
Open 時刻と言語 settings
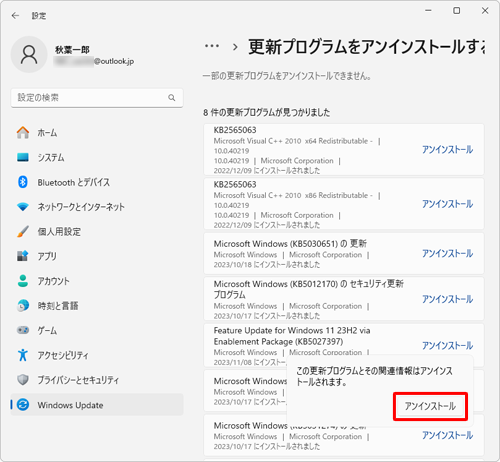point(97,305)
